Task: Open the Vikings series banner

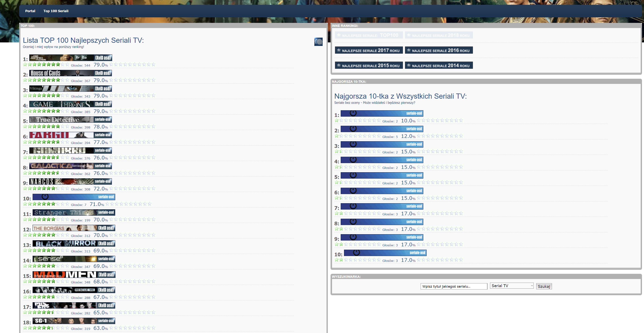Action: [x=71, y=89]
